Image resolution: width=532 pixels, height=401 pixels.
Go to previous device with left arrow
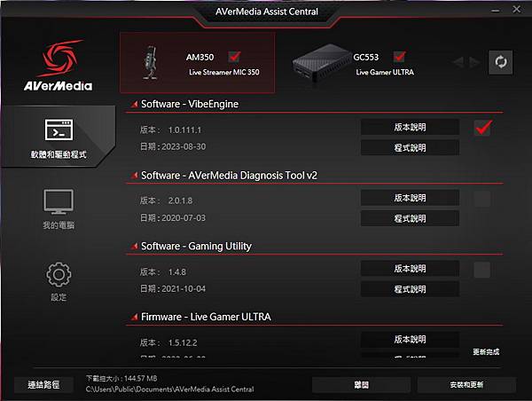click(458, 62)
